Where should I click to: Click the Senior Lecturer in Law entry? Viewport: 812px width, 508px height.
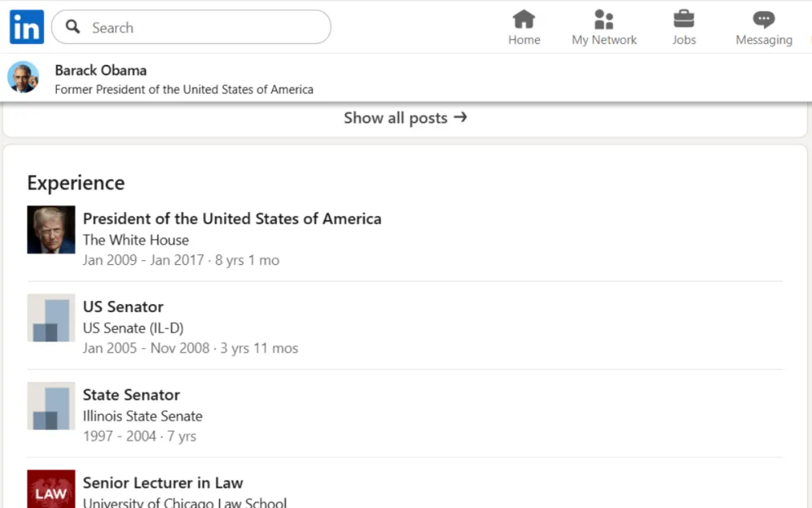[x=162, y=483]
